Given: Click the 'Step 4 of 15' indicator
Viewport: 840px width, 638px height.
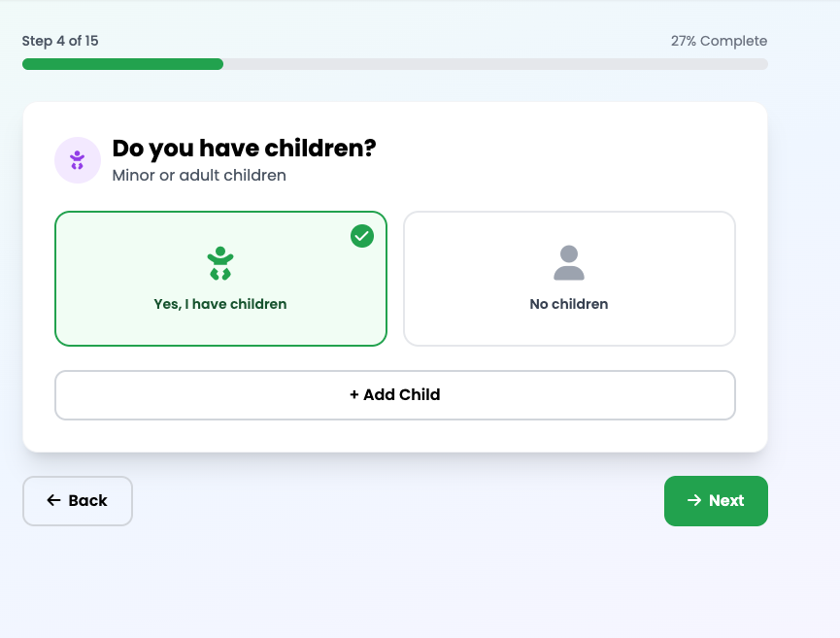Looking at the screenshot, I should [60, 41].
